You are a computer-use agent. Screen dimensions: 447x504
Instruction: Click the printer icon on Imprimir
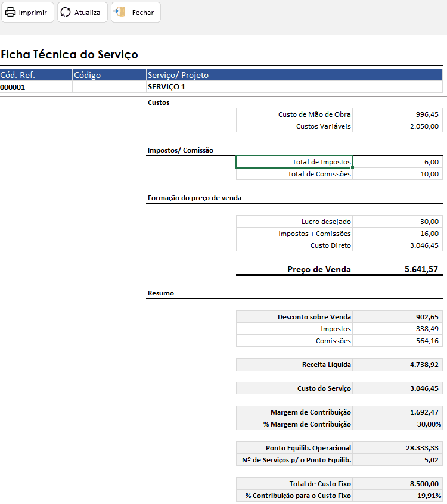coord(10,13)
